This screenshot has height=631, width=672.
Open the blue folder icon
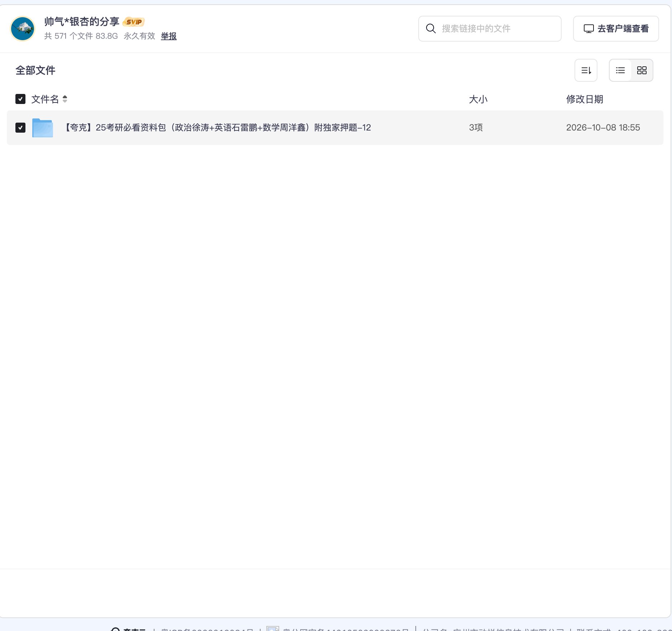pyautogui.click(x=43, y=128)
